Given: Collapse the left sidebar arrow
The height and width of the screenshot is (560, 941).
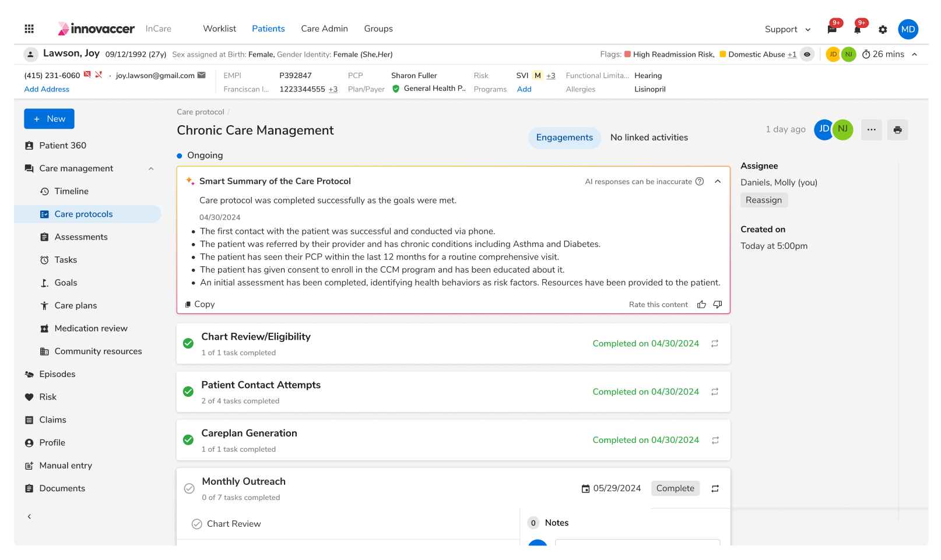Looking at the screenshot, I should (x=29, y=516).
